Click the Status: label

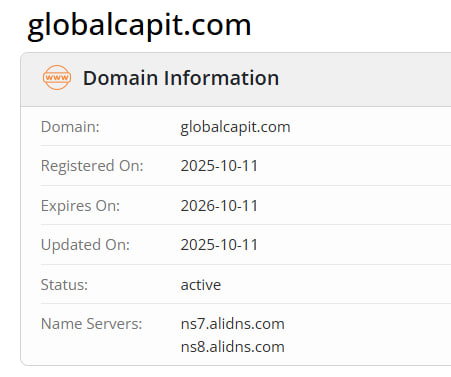tap(64, 285)
